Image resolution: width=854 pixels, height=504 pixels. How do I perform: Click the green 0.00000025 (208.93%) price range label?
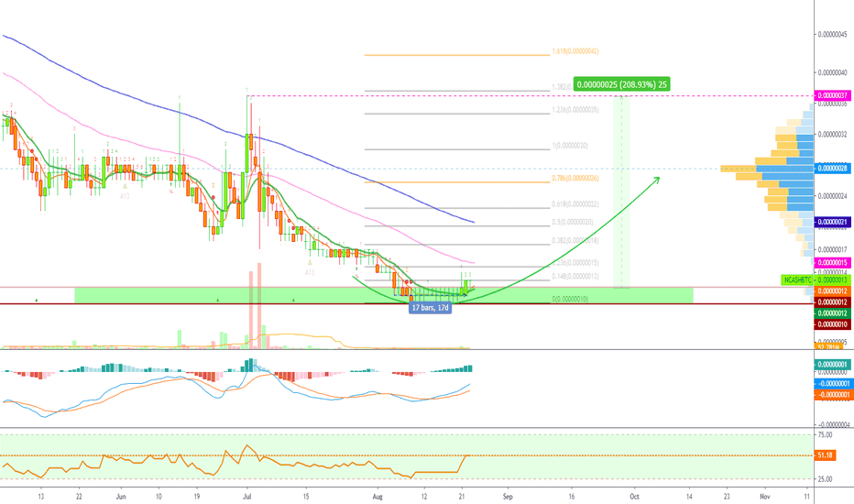621,84
